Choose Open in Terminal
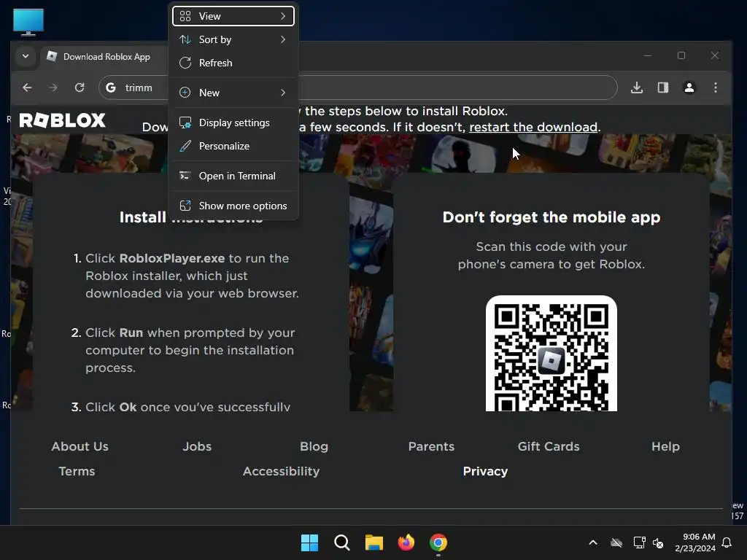This screenshot has height=560, width=747. (x=233, y=176)
